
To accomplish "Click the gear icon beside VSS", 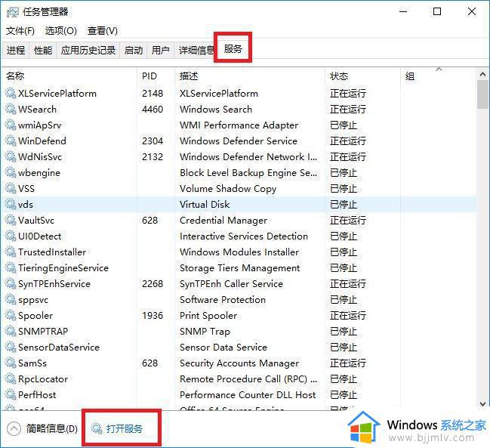I will pyautogui.click(x=11, y=189).
